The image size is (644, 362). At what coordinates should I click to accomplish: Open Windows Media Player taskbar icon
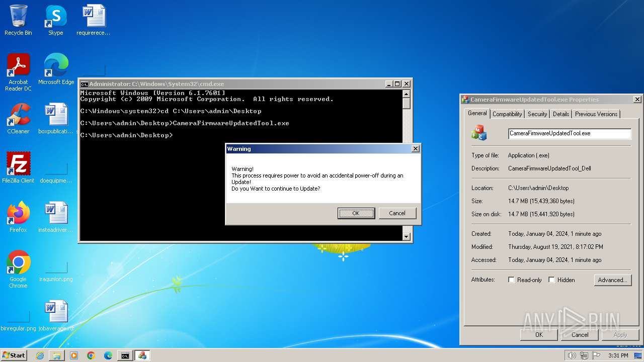point(74,355)
